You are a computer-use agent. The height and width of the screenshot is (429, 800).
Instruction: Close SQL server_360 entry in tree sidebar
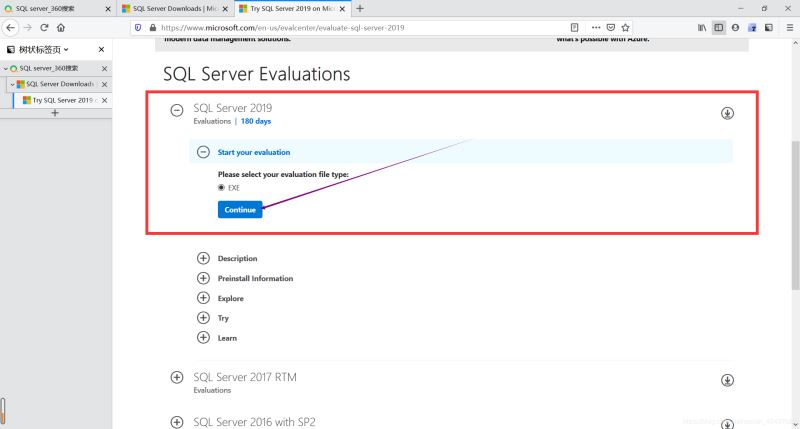pos(105,68)
